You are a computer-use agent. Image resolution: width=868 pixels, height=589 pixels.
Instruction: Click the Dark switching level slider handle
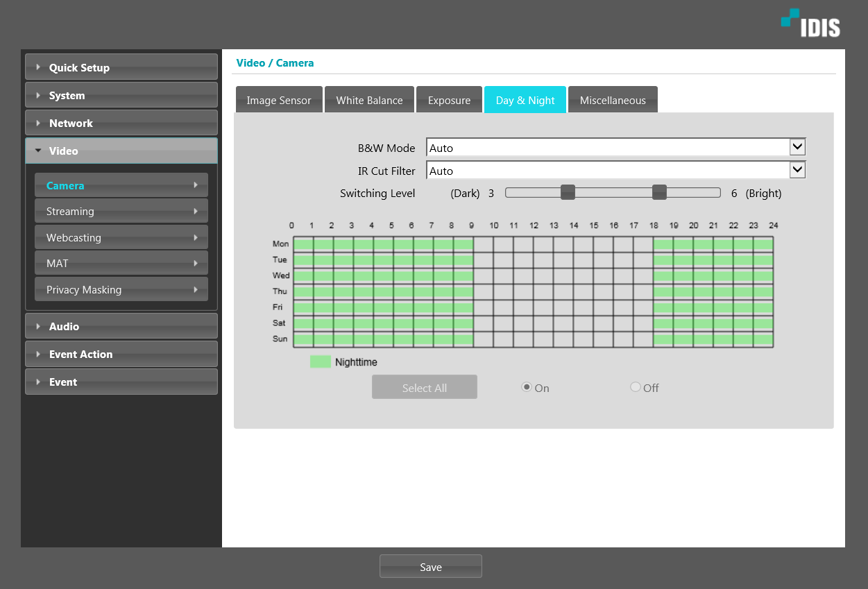coord(568,192)
